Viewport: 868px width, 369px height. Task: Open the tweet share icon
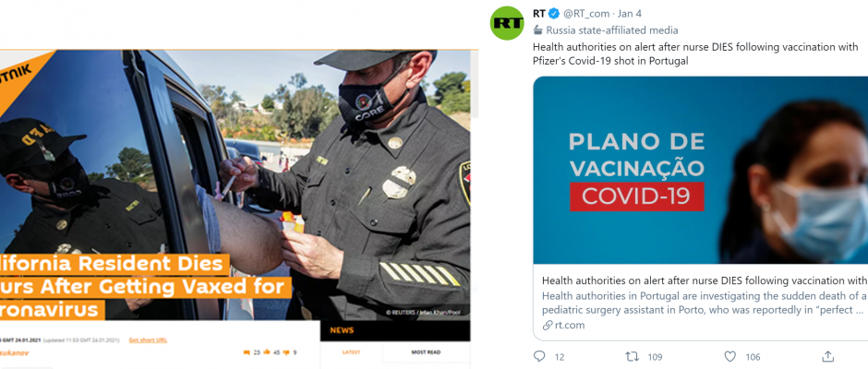tap(827, 356)
